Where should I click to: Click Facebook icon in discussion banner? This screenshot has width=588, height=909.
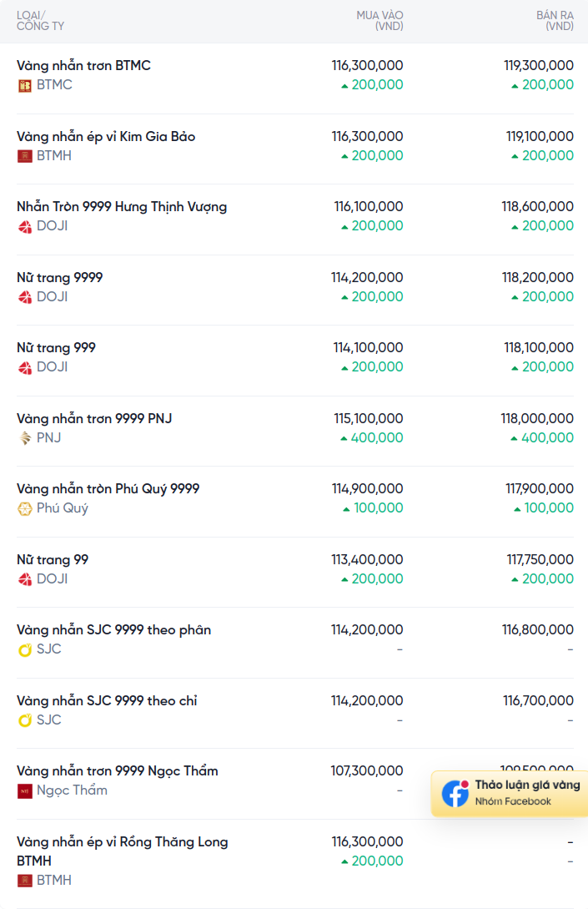[x=455, y=793]
